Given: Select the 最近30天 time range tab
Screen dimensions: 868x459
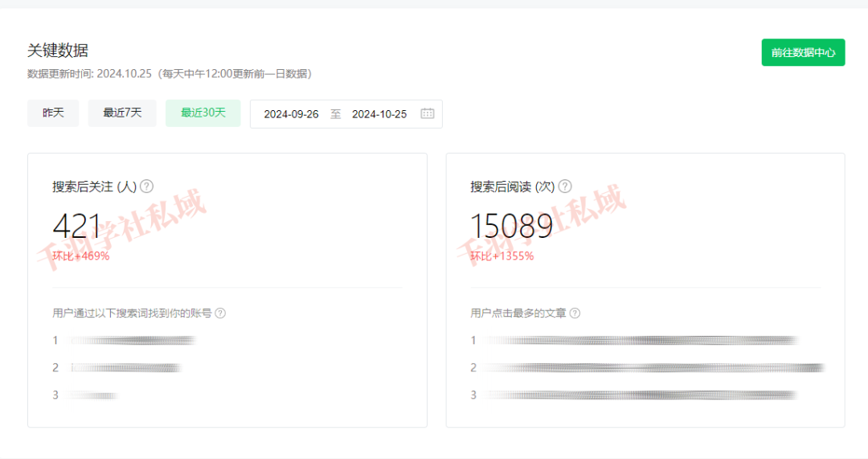Looking at the screenshot, I should tap(203, 113).
